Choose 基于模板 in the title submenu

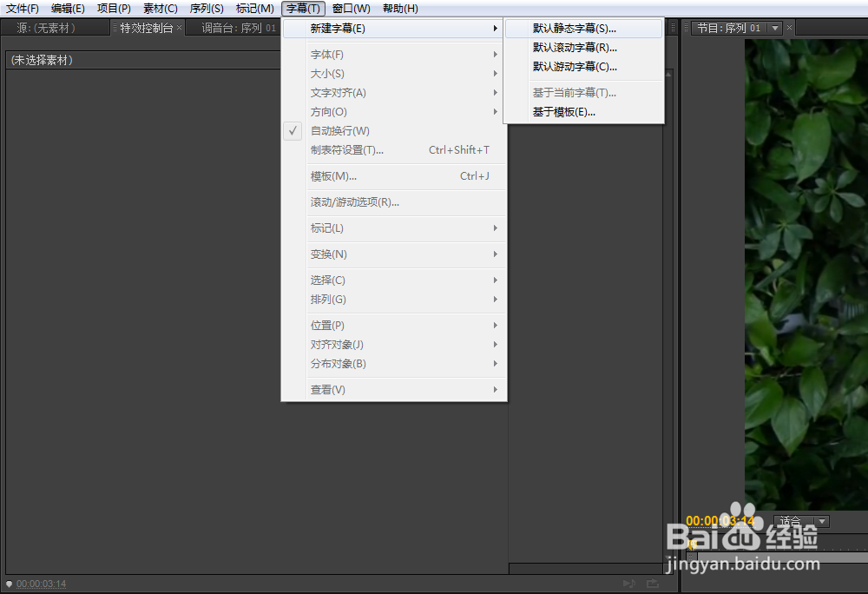point(566,110)
